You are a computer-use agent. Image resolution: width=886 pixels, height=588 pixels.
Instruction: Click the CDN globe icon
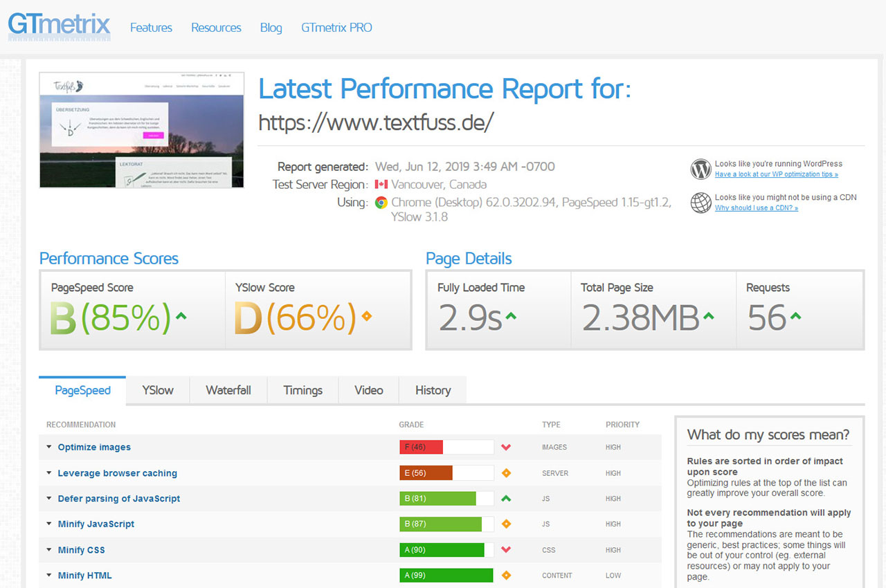tap(700, 202)
